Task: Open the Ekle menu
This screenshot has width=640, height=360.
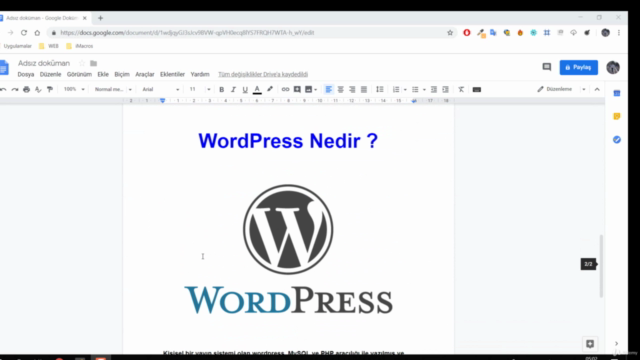Action: [x=103, y=74]
